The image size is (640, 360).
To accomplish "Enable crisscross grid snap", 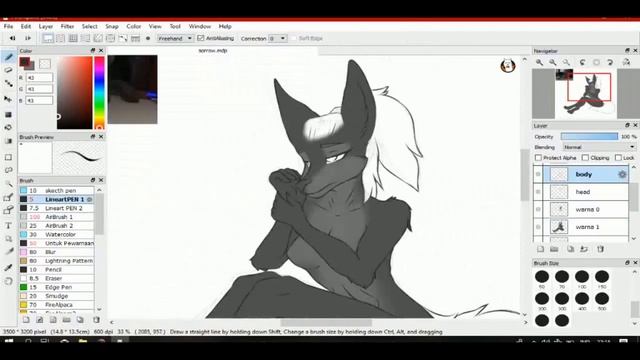I will click(x=73, y=38).
